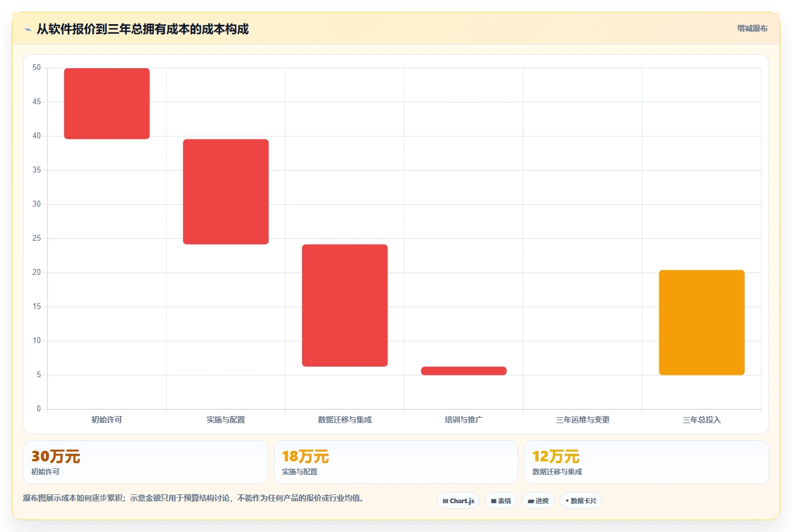
Task: Click the y-axis value 0
Action: [39, 409]
